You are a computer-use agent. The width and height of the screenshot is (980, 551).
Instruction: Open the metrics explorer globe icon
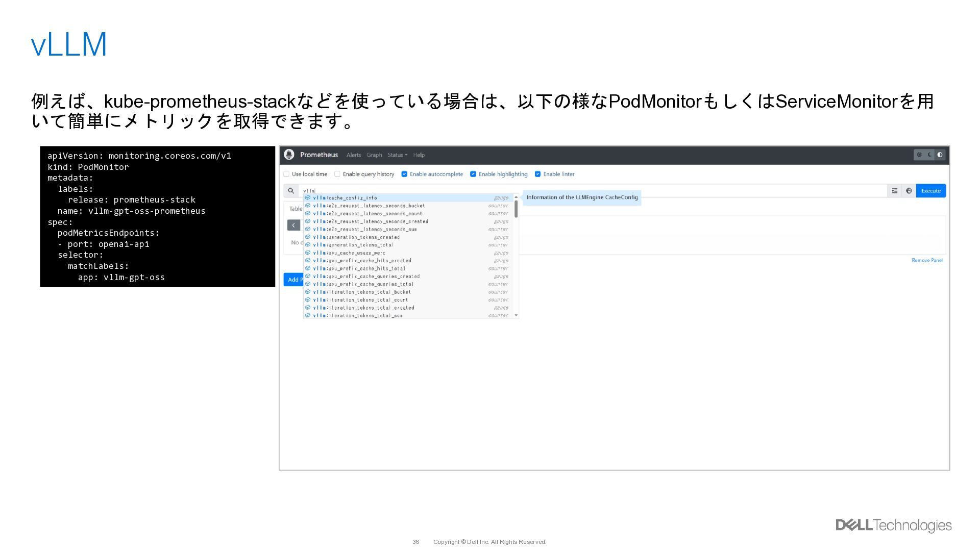909,191
